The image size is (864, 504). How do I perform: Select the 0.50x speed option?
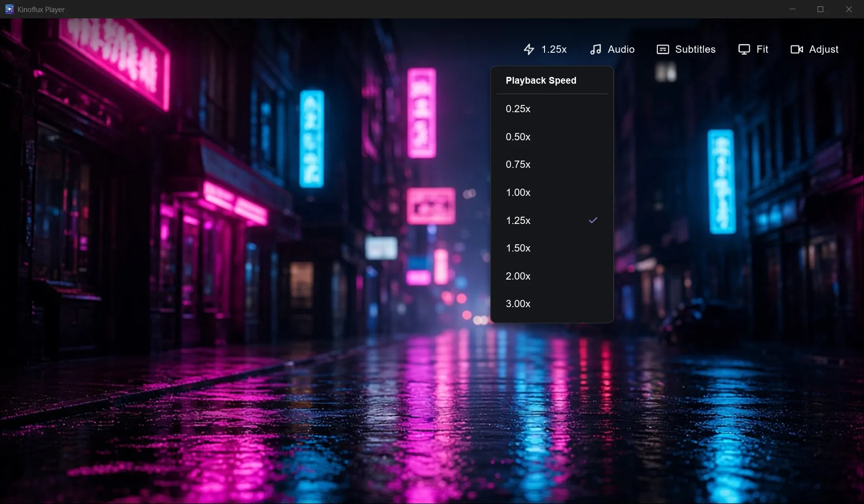point(552,137)
